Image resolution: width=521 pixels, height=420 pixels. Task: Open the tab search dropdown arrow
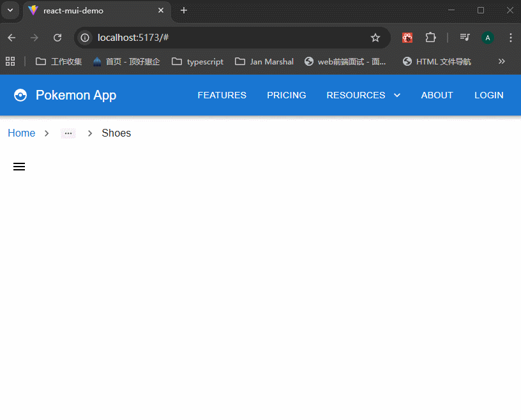click(10, 10)
